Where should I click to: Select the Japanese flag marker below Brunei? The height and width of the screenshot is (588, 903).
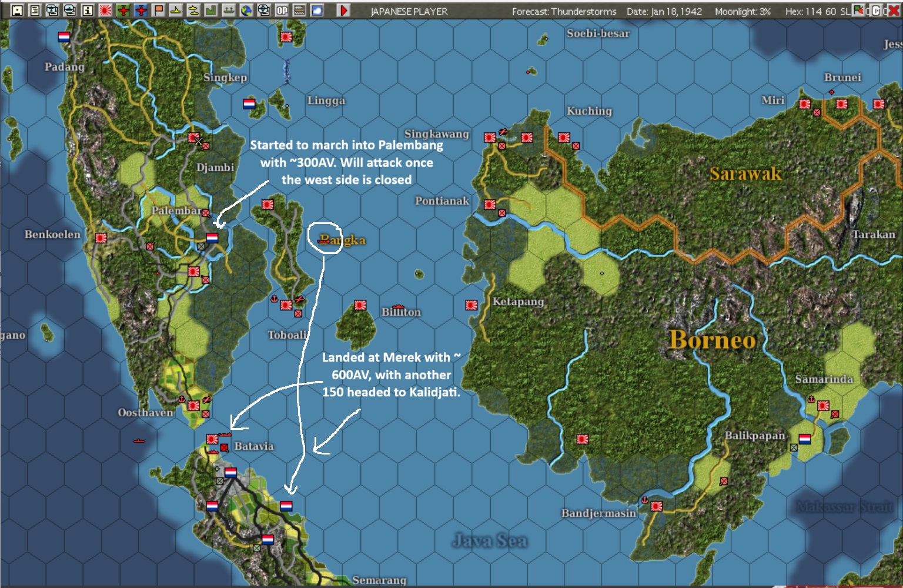(x=842, y=104)
